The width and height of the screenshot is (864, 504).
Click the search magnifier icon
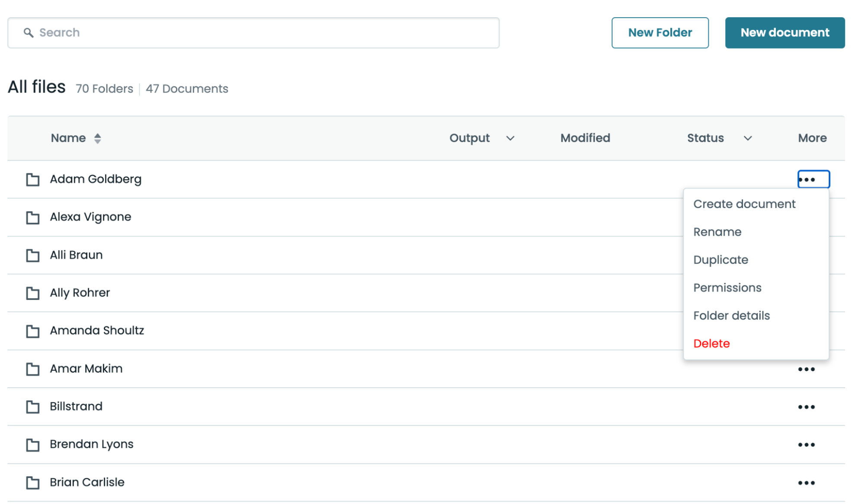tap(29, 32)
